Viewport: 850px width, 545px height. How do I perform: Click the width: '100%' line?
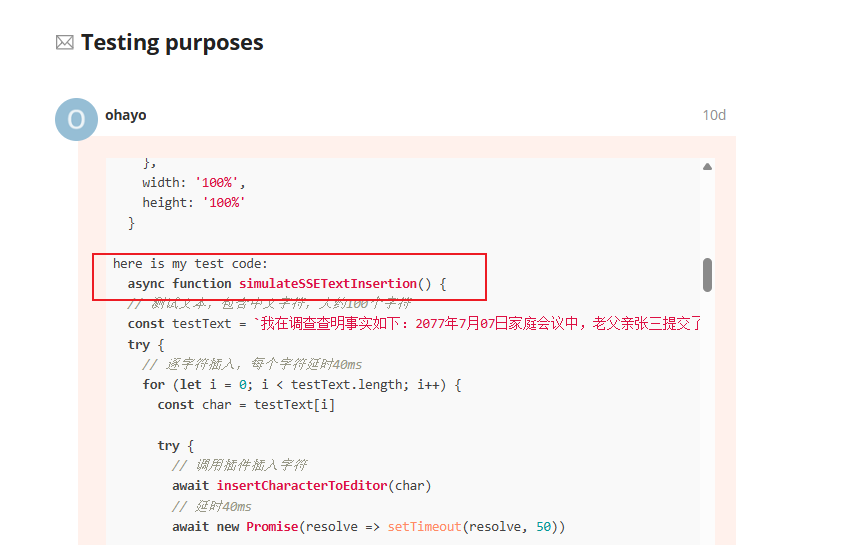(x=194, y=183)
